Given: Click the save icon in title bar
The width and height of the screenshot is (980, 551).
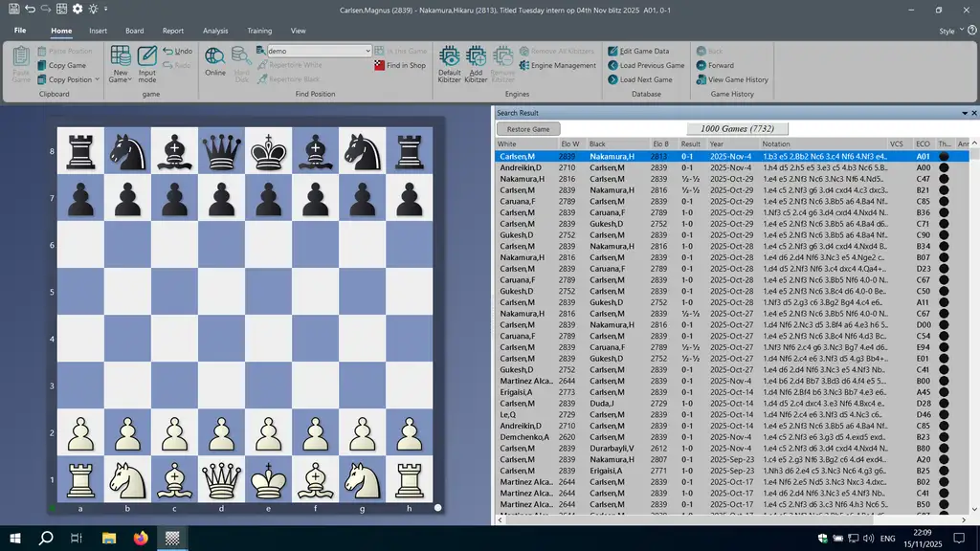Looking at the screenshot, I should [13, 9].
